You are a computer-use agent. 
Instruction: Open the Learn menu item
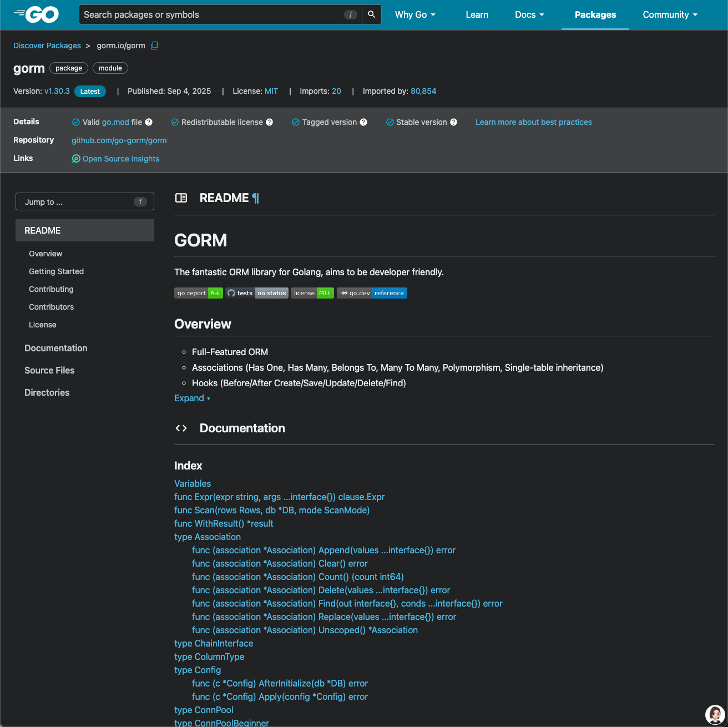click(477, 14)
